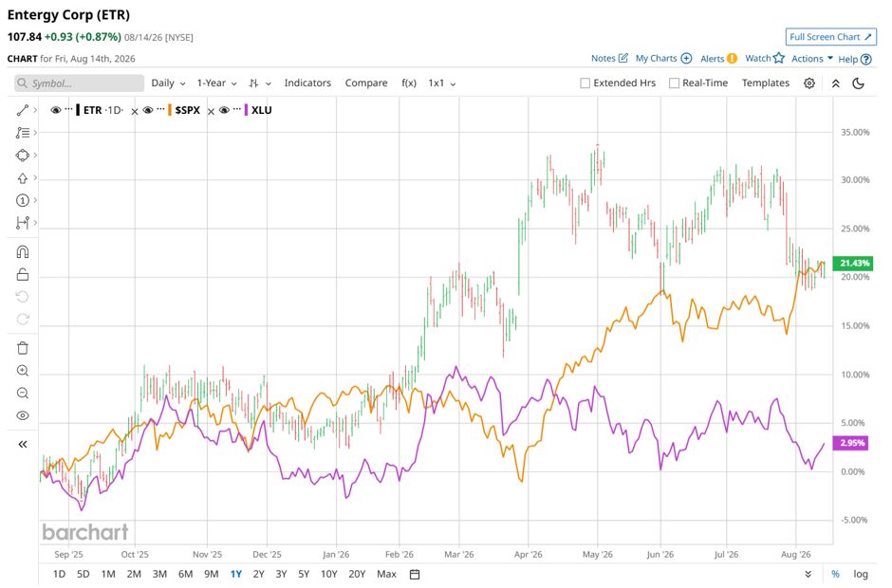Image resolution: width=892 pixels, height=588 pixels.
Task: Enable the Real-Time checkbox
Action: tap(674, 83)
